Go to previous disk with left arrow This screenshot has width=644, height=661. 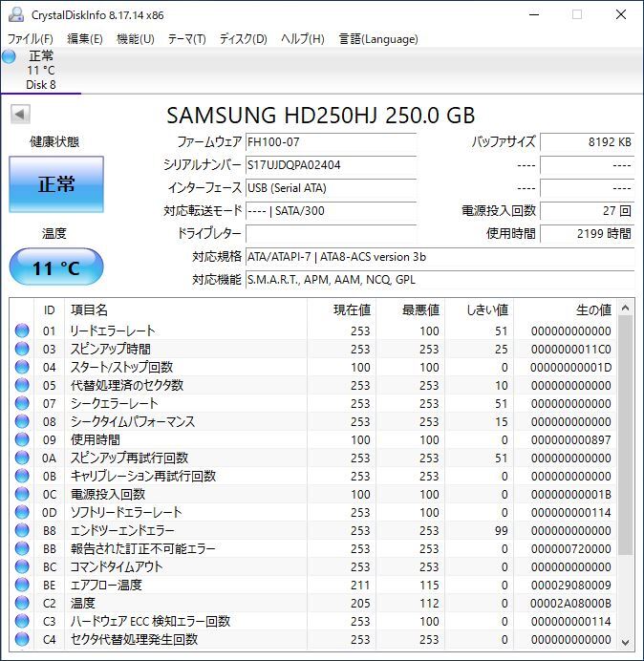click(20, 114)
